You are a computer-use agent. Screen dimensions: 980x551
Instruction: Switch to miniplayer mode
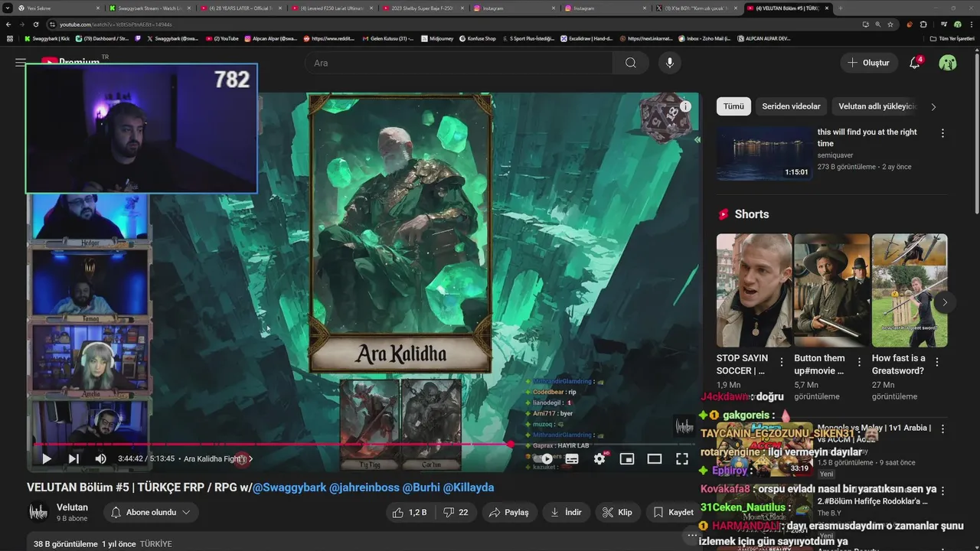pos(627,458)
